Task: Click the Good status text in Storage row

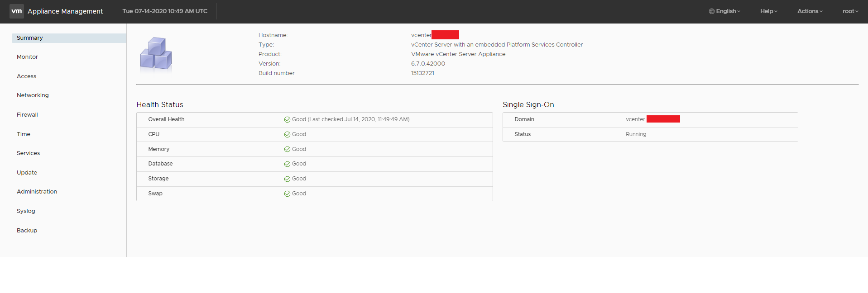Action: tap(299, 179)
